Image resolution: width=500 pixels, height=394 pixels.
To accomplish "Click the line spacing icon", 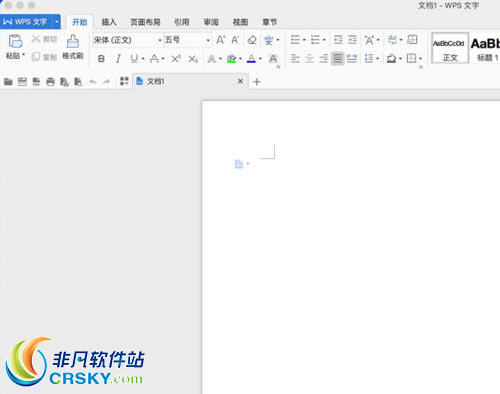I will [369, 59].
